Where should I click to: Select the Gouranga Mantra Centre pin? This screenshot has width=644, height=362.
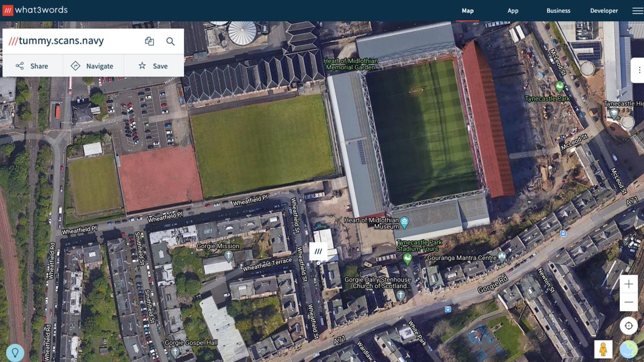pyautogui.click(x=502, y=257)
